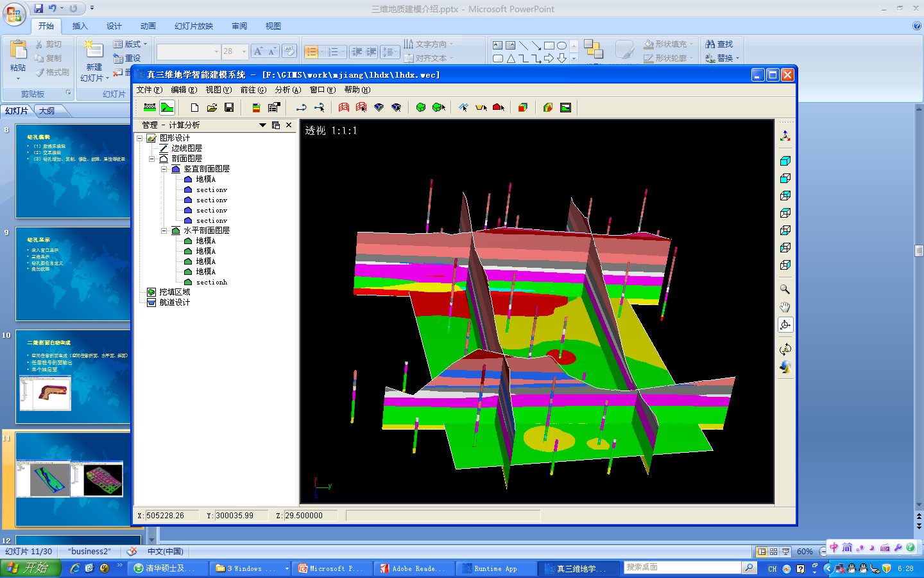Collapse the 图形设计 root node

(x=139, y=138)
